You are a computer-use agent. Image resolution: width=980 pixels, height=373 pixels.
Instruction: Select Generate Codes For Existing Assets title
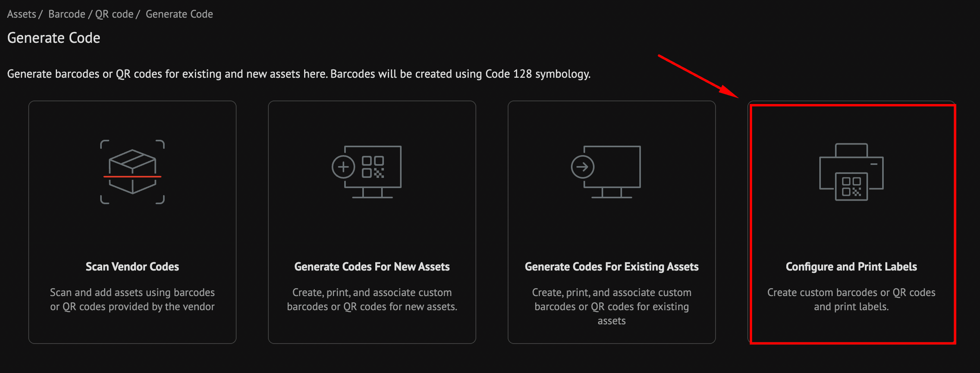611,267
